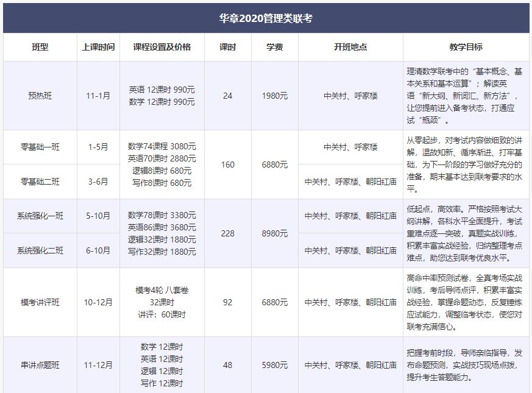
Task: Click the 1980元 tuition cell
Action: click(274, 96)
